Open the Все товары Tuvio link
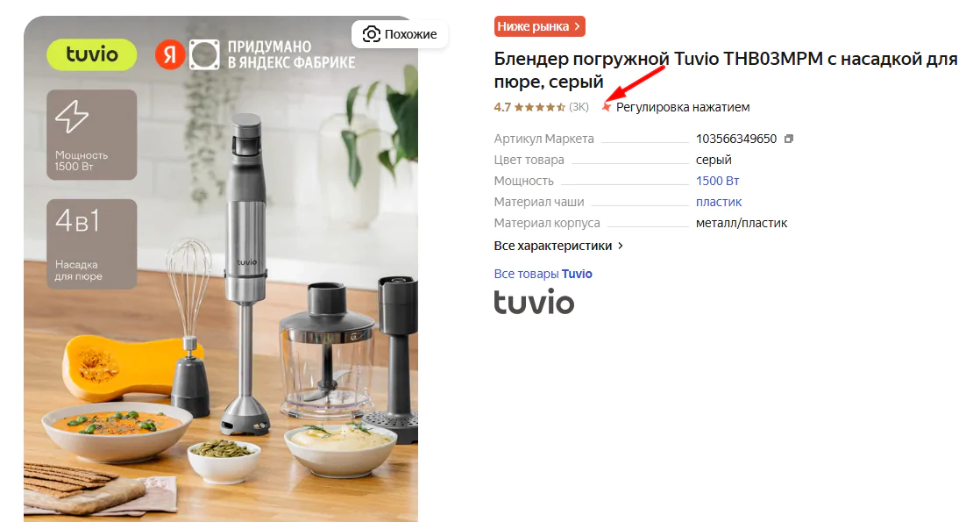The image size is (980, 522). (543, 274)
